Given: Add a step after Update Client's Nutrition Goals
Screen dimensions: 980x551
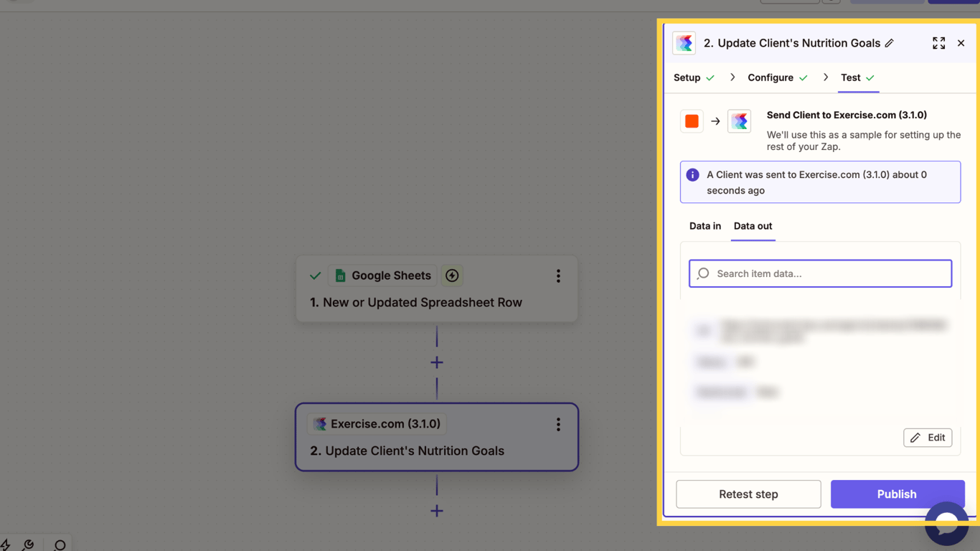Looking at the screenshot, I should pos(437,511).
